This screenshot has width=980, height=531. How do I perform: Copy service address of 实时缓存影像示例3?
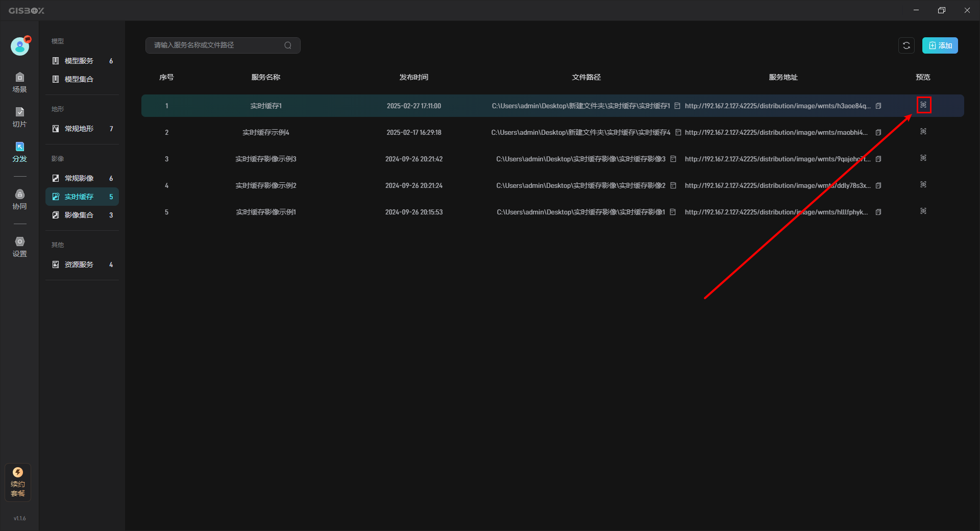pos(878,159)
